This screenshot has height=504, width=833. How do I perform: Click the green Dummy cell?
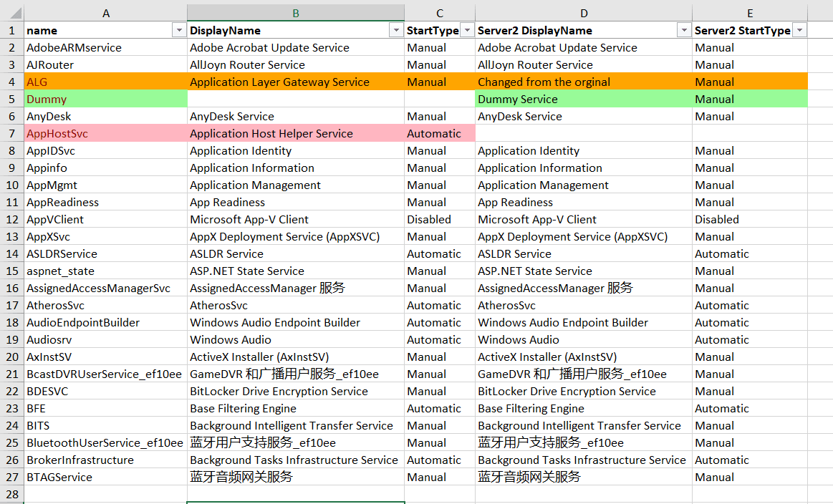(x=106, y=100)
